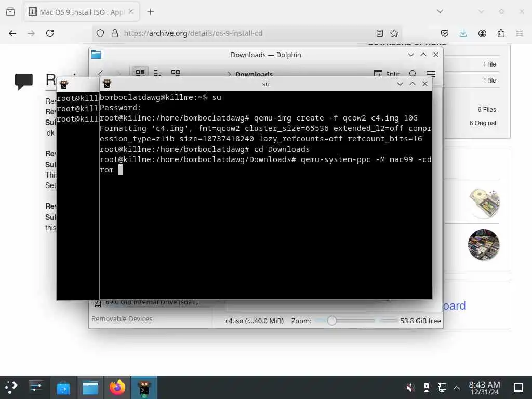The width and height of the screenshot is (532, 399).
Task: Open removable device notifier tray icon
Action: pyautogui.click(x=426, y=388)
